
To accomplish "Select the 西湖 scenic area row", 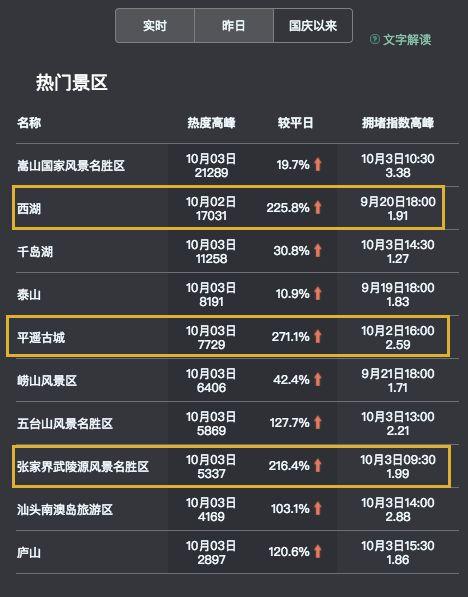I will [x=228, y=208].
